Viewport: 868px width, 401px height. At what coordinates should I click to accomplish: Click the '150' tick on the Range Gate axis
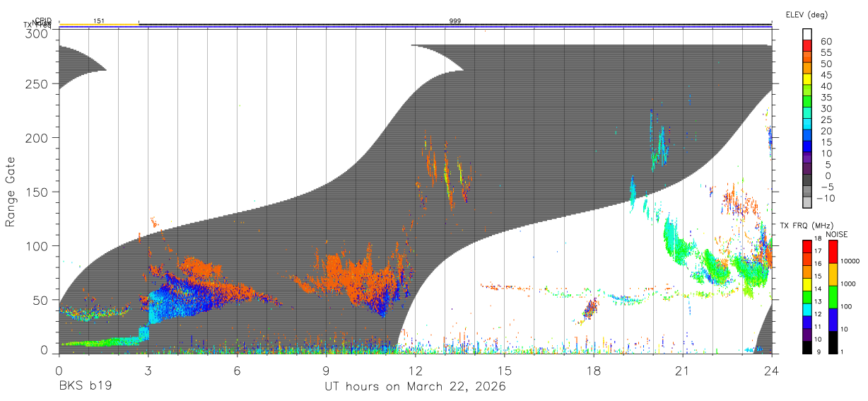(37, 192)
